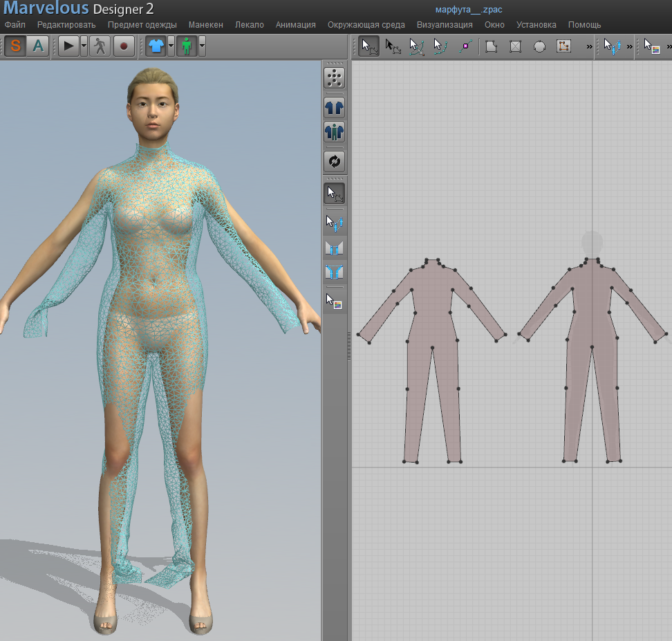This screenshot has width=672, height=641.
Task: Click the red record button
Action: click(124, 46)
